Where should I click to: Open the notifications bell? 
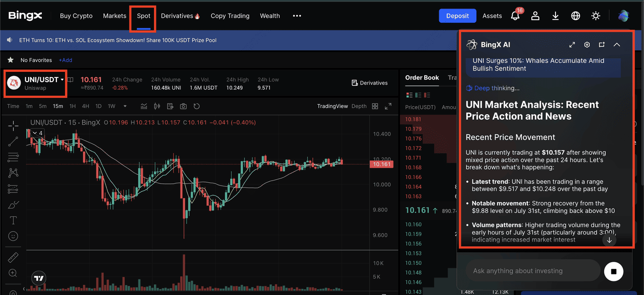[x=515, y=16]
